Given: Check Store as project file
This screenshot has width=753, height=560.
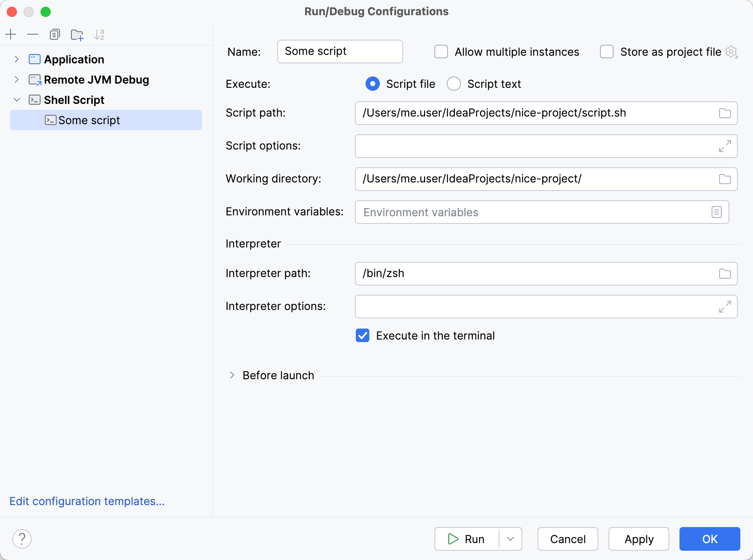Looking at the screenshot, I should click(607, 52).
